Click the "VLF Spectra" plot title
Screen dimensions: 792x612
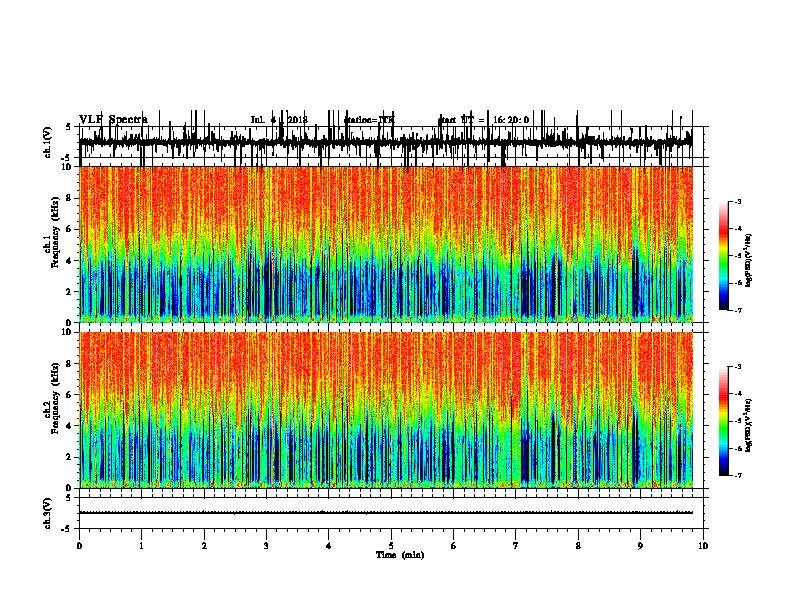click(114, 120)
